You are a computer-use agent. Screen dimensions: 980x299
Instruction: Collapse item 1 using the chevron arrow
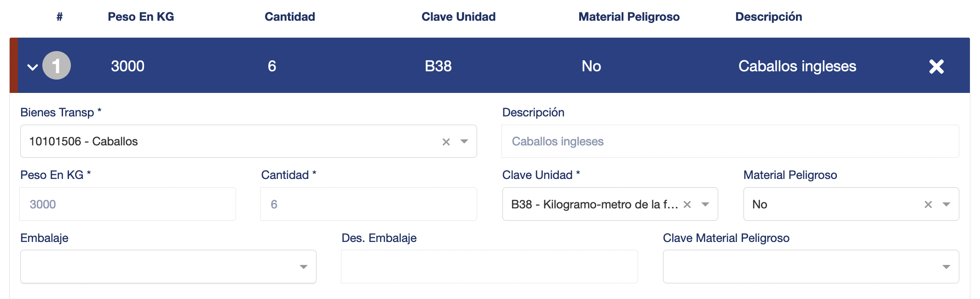click(x=31, y=66)
